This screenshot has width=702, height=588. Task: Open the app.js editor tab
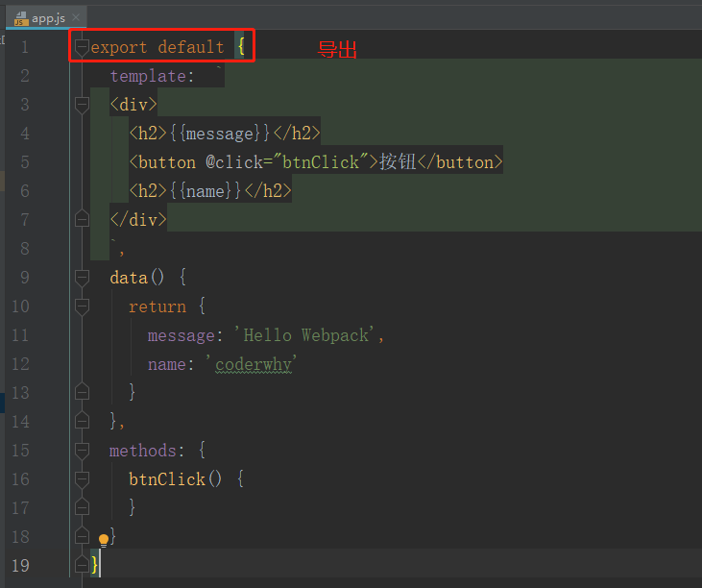(46, 18)
